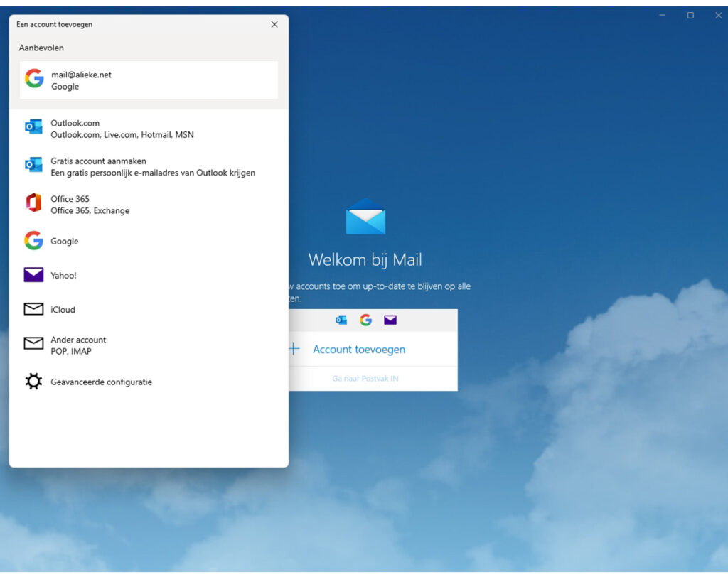Click the small Google icon in the welcome panel
Screen dimensions: 728x577
click(x=365, y=320)
